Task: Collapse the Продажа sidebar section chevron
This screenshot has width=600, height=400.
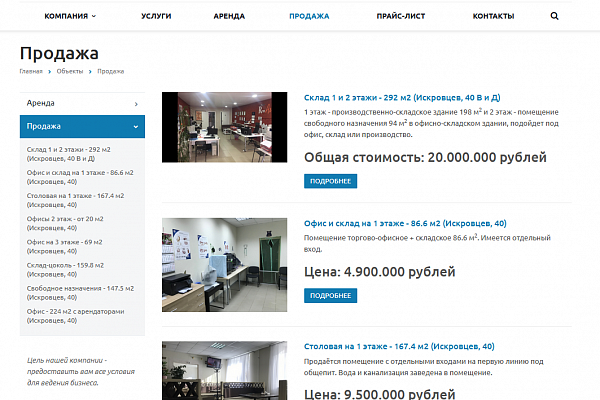Action: [136, 127]
